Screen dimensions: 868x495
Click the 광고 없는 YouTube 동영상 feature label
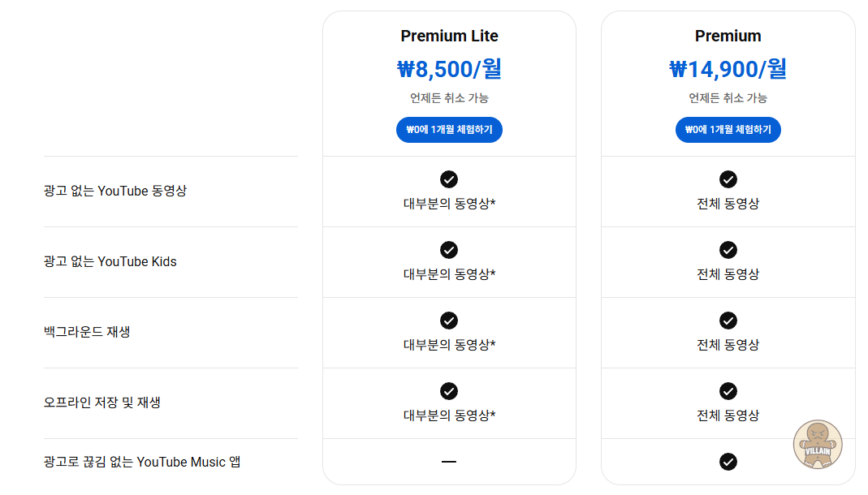click(x=114, y=191)
